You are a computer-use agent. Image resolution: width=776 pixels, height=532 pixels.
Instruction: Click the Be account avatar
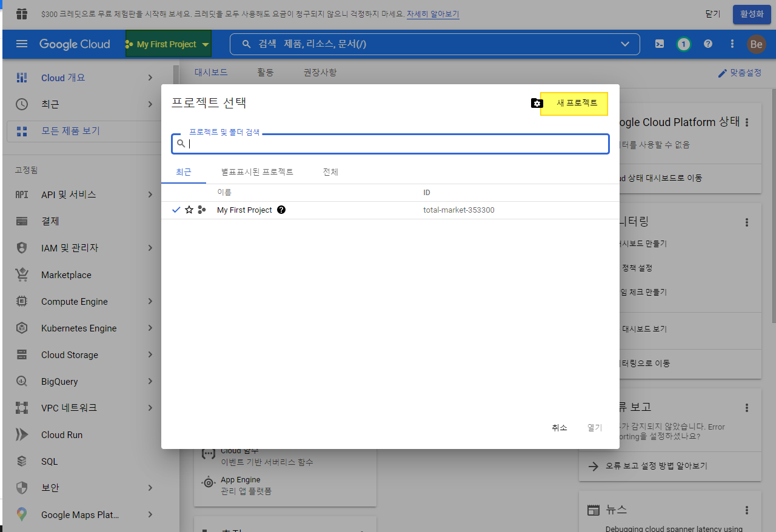coord(756,44)
